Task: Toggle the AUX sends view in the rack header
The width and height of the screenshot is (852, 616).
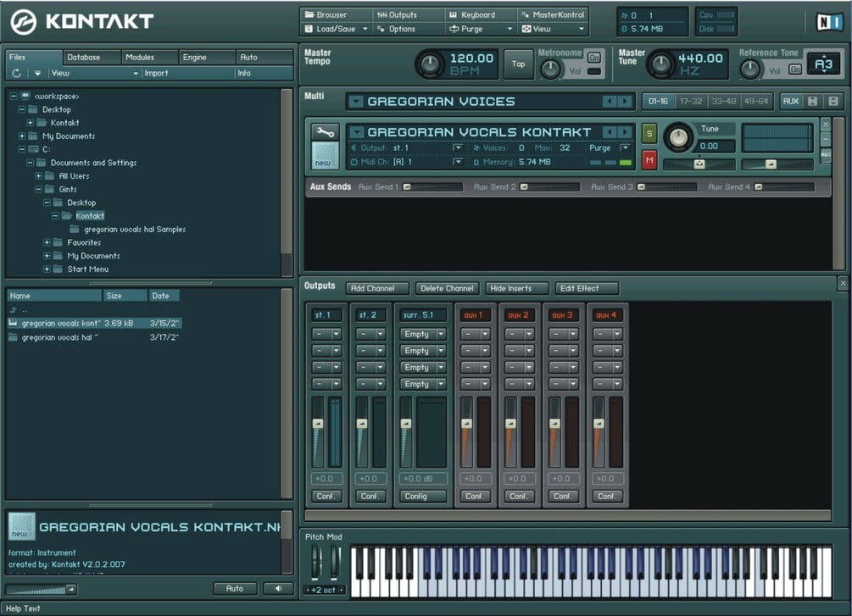Action: 791,101
